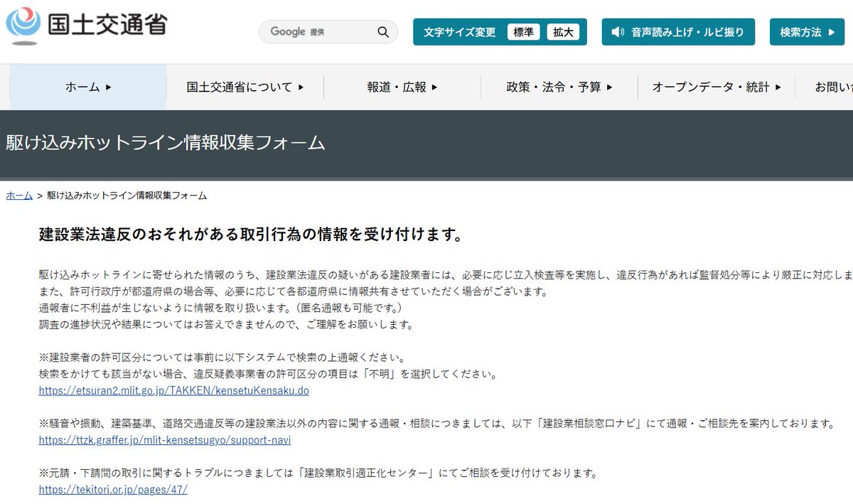Click the 国土交通省 logo

(x=87, y=24)
